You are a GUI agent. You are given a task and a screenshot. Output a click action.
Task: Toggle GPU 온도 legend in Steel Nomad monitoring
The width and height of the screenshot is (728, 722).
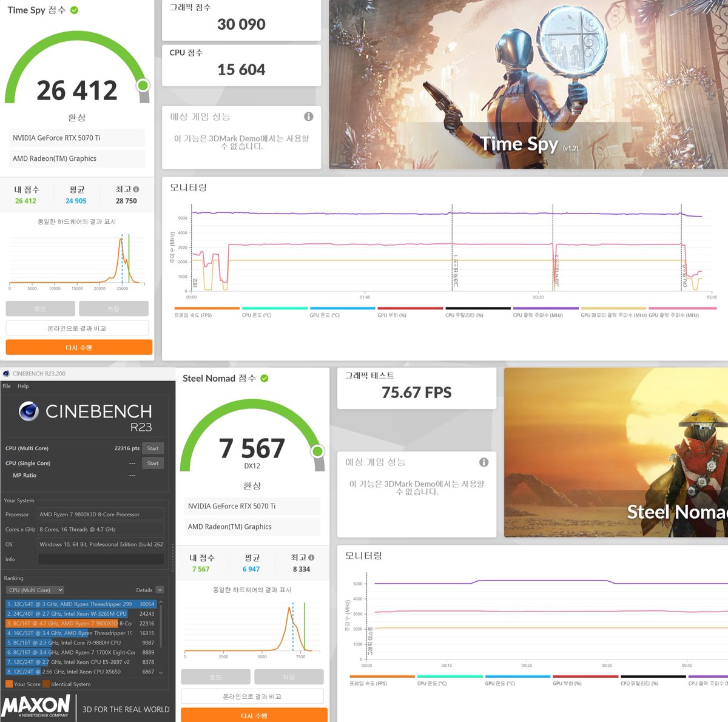pyautogui.click(x=518, y=681)
